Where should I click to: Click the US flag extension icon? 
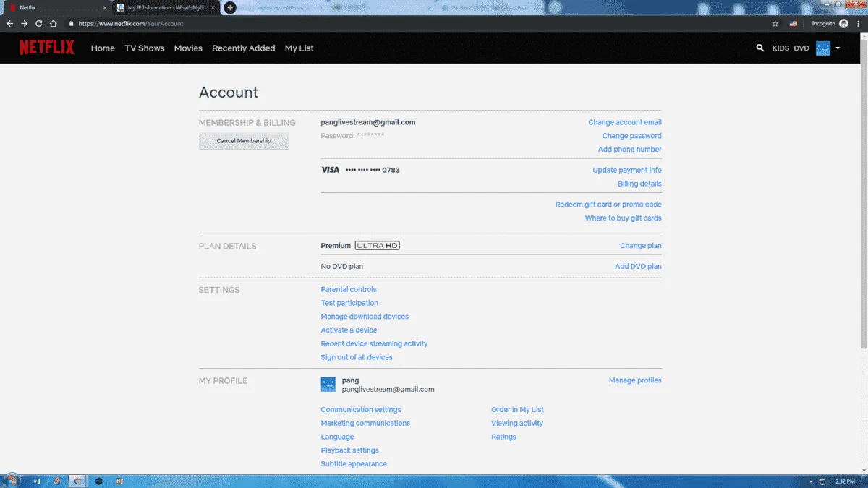coord(793,23)
